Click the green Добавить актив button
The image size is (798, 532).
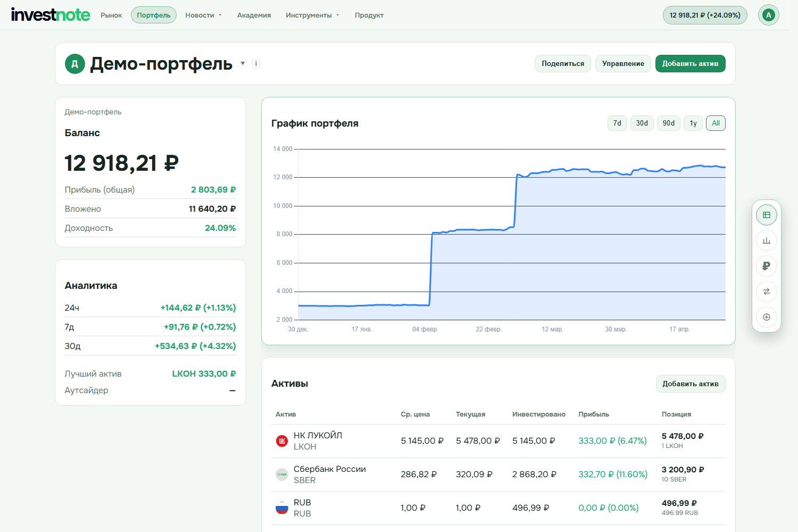691,64
